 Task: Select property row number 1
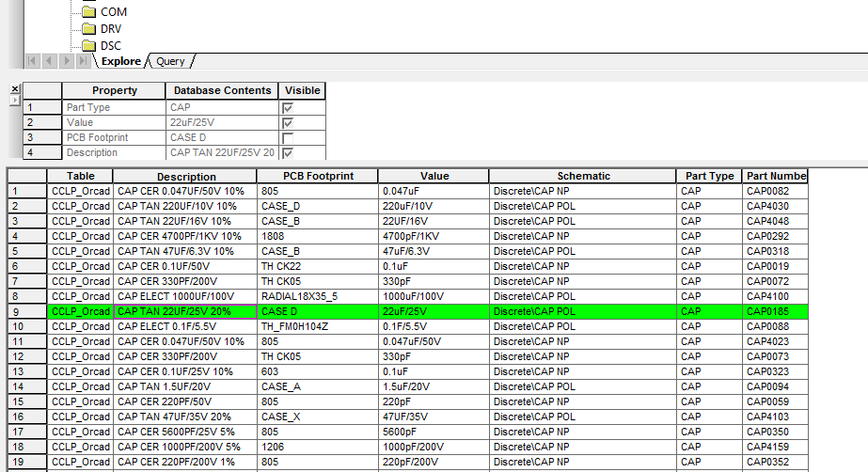42,107
